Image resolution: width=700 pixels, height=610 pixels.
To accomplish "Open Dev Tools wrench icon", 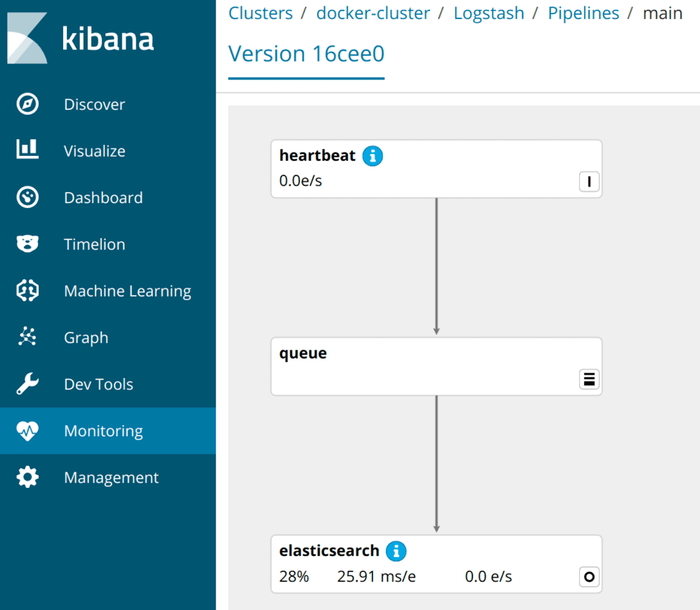I will point(27,384).
